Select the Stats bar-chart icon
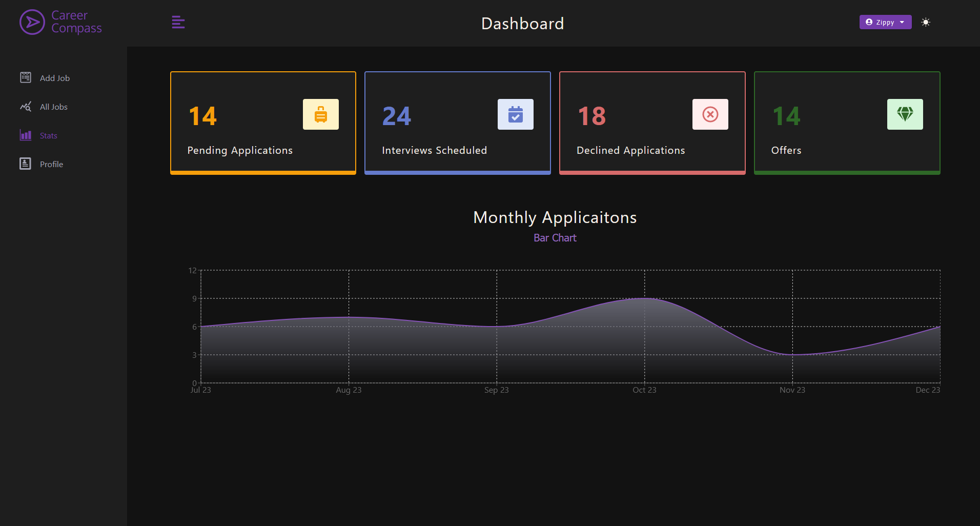This screenshot has width=980, height=526. (x=26, y=135)
